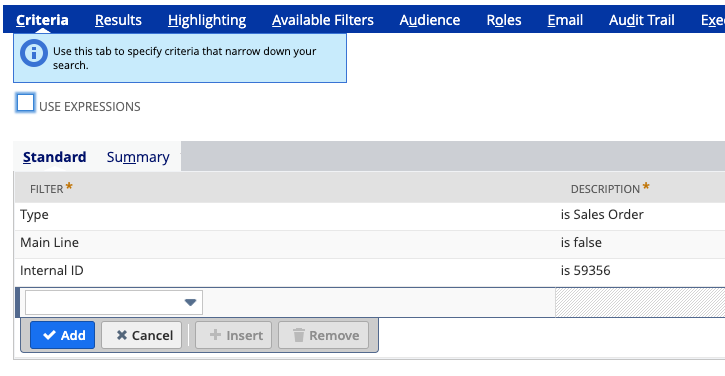Click the Insert button
Image resolution: width=725 pixels, height=376 pixels.
(233, 335)
